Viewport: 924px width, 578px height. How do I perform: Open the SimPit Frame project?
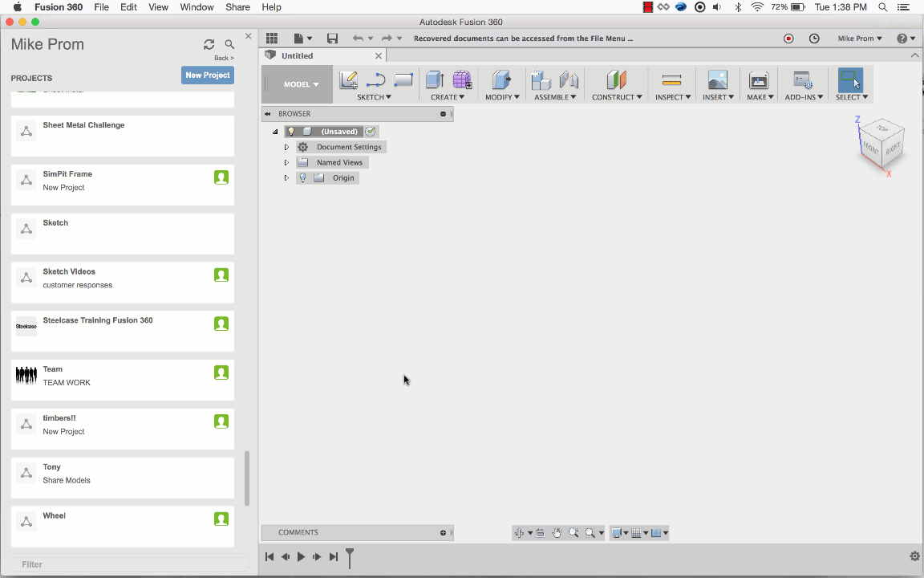point(123,185)
